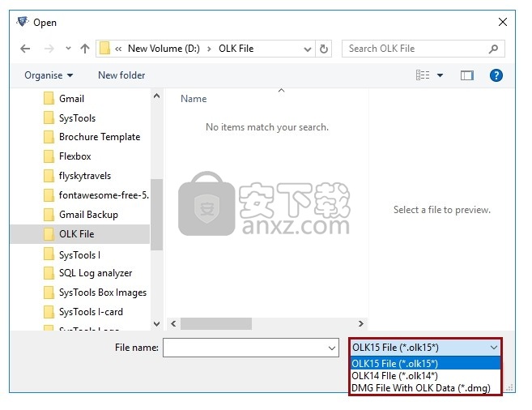
Task: Change the view layout icon
Action: (423, 75)
